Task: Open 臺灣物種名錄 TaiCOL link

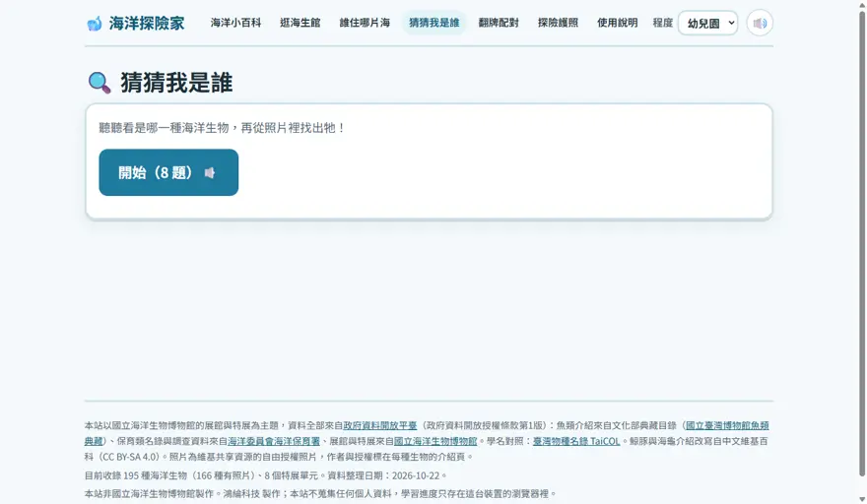Action: coord(576,441)
